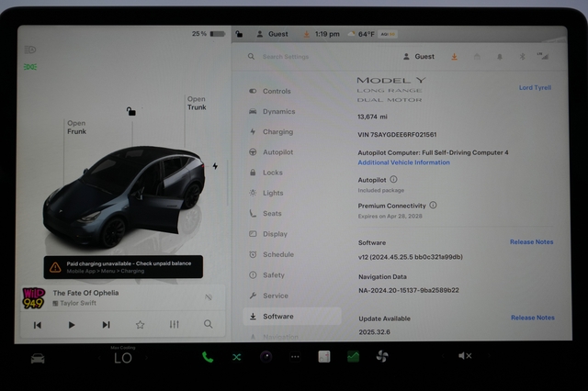Open Trunk from the car view

coord(197,103)
